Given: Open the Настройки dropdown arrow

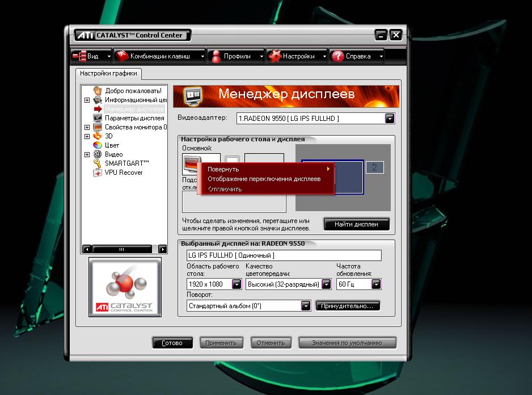Looking at the screenshot, I should (324, 56).
